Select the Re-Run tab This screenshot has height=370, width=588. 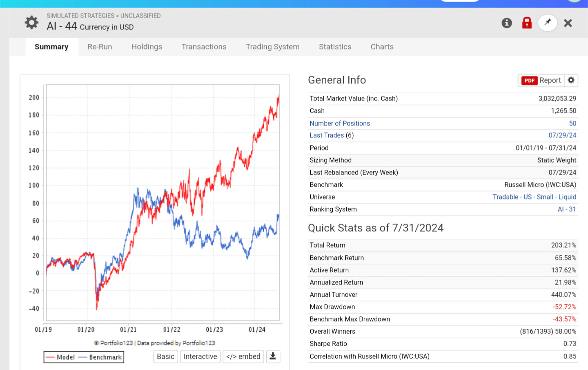pyautogui.click(x=100, y=47)
